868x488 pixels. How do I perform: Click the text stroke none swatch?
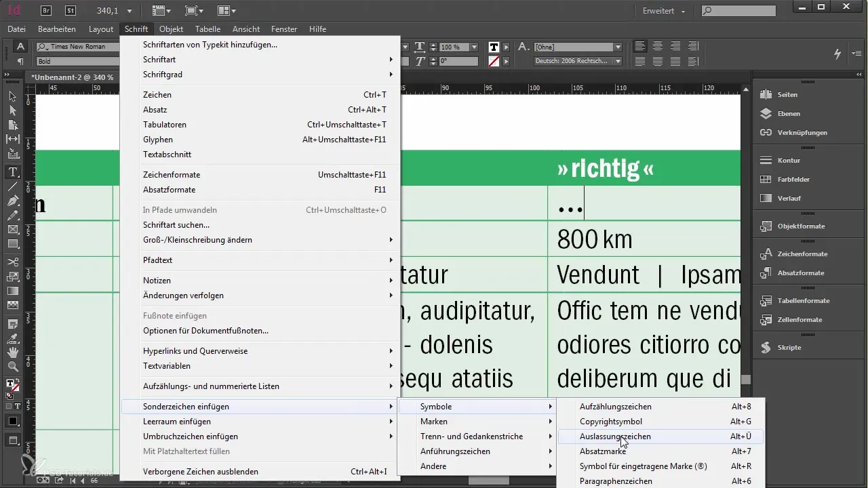(x=494, y=61)
